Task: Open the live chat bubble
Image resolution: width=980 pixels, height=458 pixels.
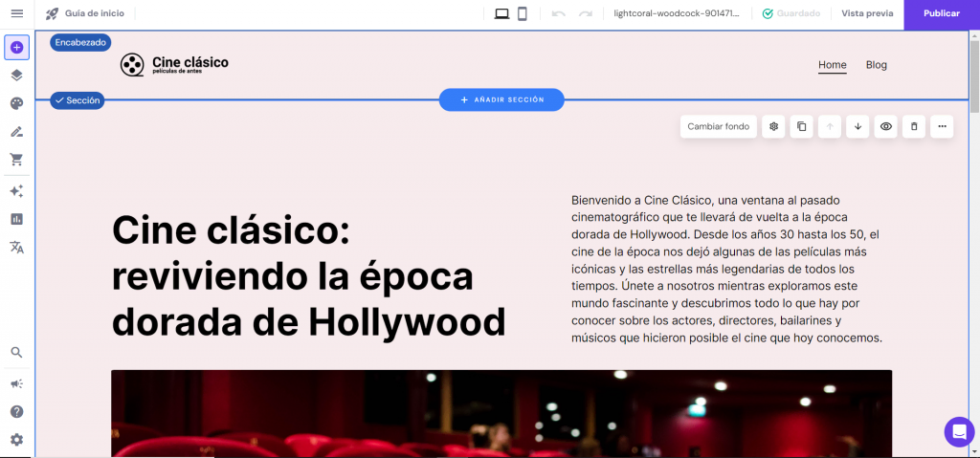Action: click(958, 431)
